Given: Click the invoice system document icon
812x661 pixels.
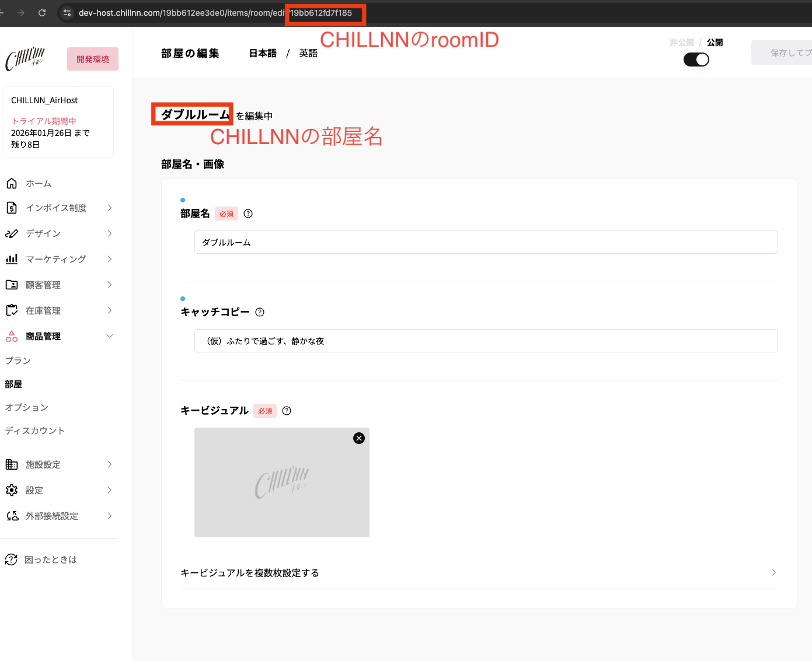Looking at the screenshot, I should pos(12,208).
